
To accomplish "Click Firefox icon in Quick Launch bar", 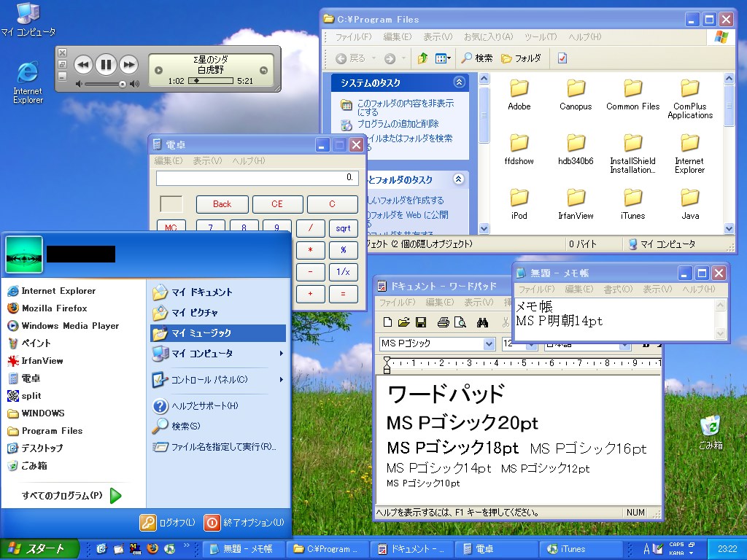I will click(x=152, y=548).
